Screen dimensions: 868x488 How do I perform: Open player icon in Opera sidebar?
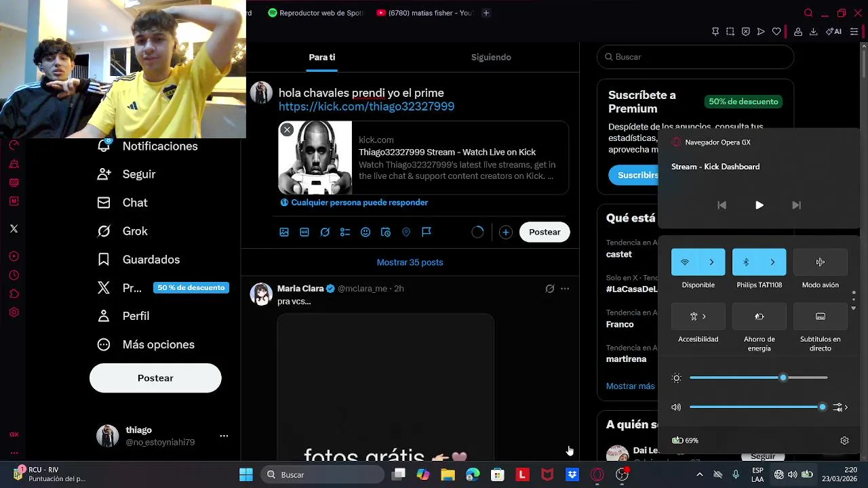coord(14,256)
